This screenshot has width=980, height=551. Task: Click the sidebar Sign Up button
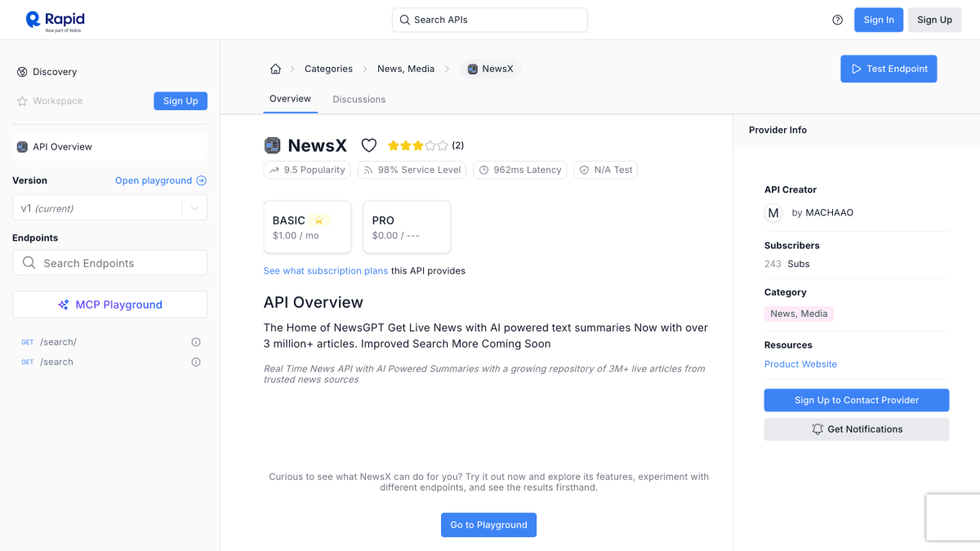click(x=180, y=101)
